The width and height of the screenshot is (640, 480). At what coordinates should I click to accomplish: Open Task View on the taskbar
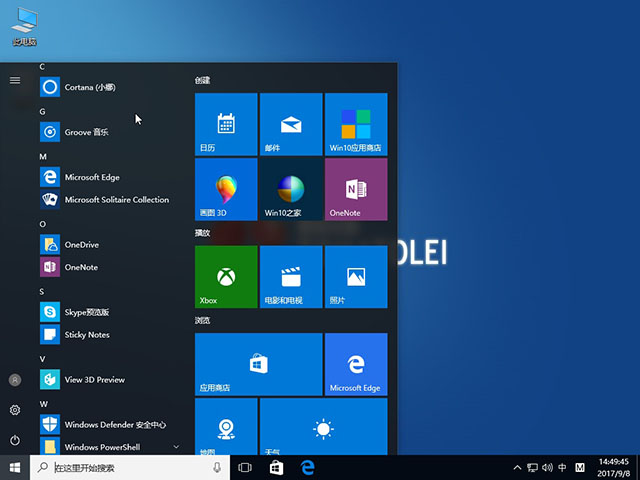point(245,467)
